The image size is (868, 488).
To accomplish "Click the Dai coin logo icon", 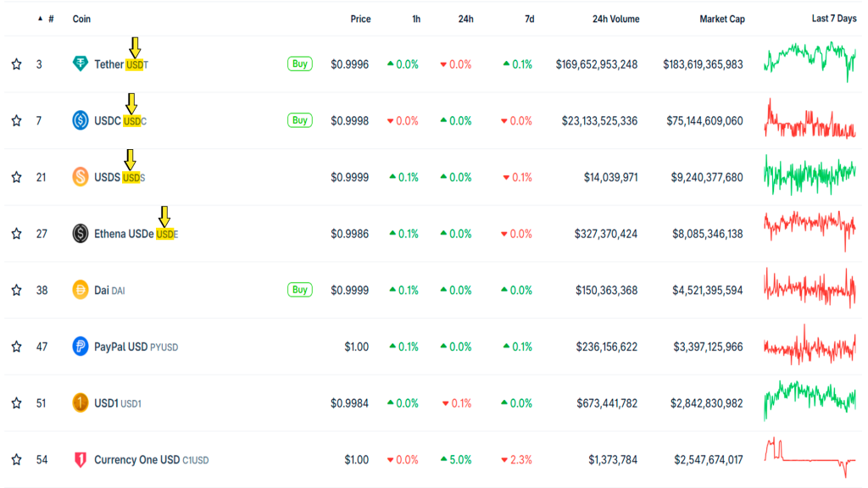I will point(81,290).
